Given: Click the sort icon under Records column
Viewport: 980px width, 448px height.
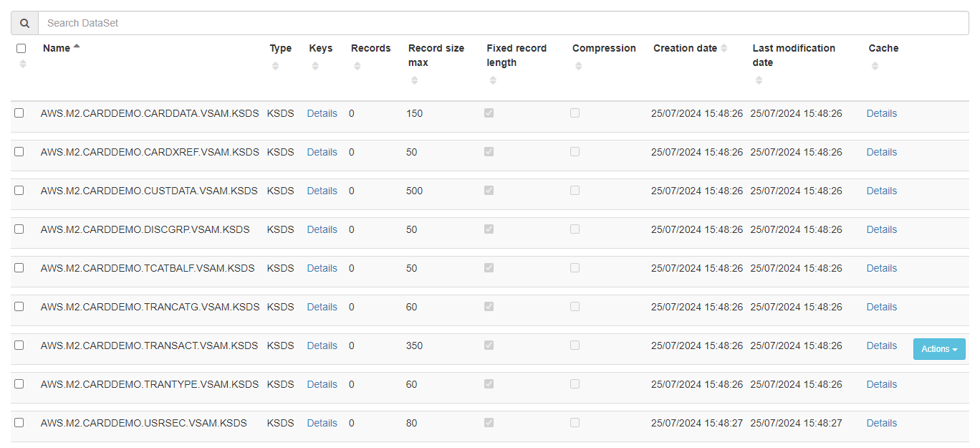Looking at the screenshot, I should [357, 65].
